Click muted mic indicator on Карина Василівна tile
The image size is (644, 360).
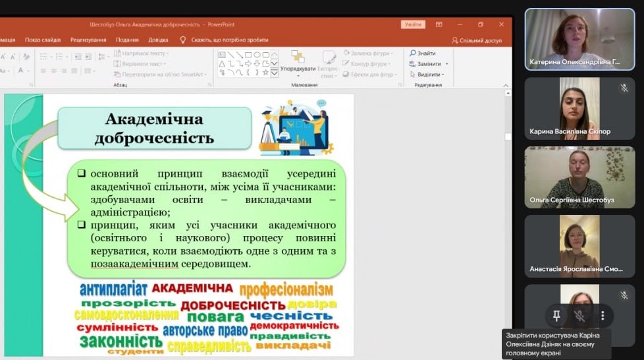coord(624,88)
